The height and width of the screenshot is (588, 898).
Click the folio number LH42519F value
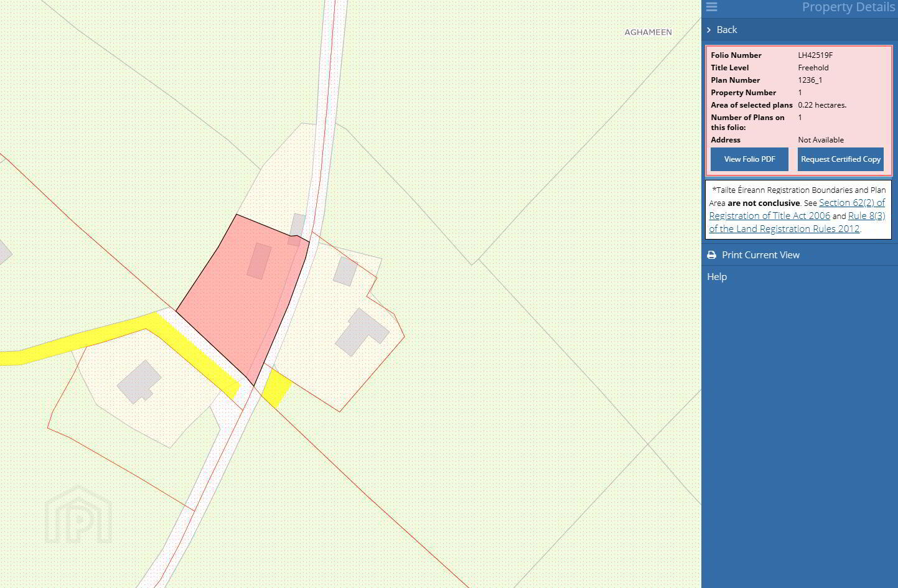pyautogui.click(x=815, y=55)
